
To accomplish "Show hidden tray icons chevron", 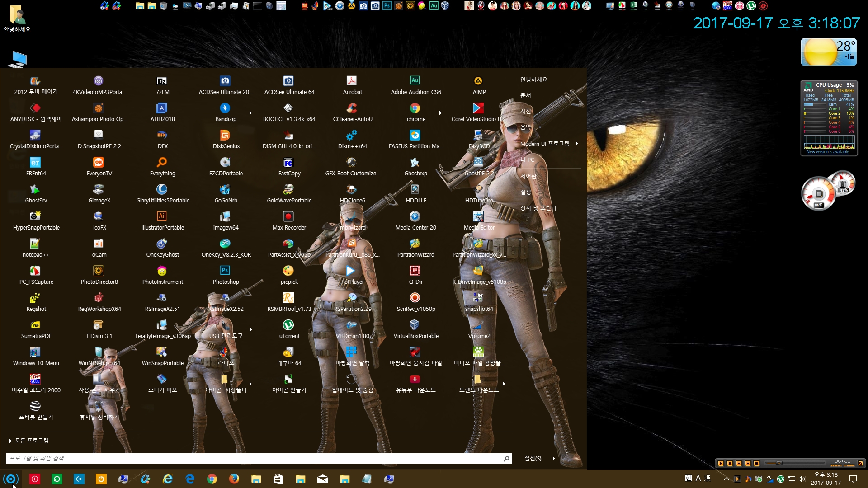I will pyautogui.click(x=726, y=479).
